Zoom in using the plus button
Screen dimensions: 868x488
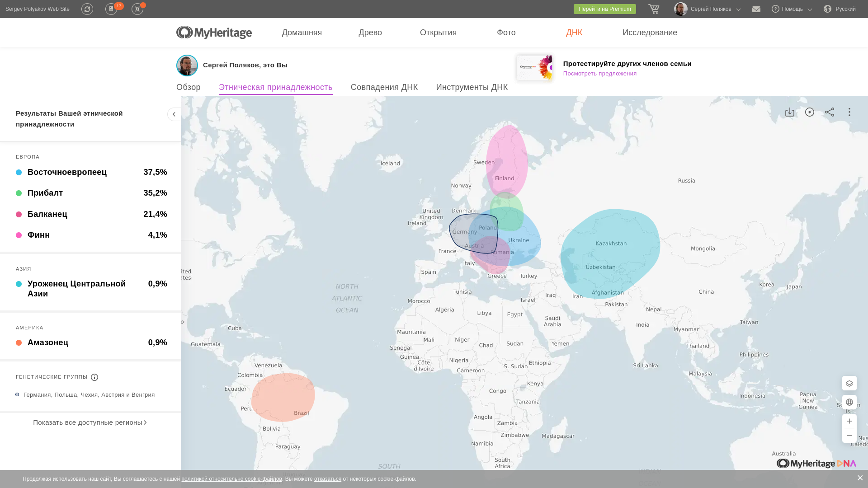point(849,421)
